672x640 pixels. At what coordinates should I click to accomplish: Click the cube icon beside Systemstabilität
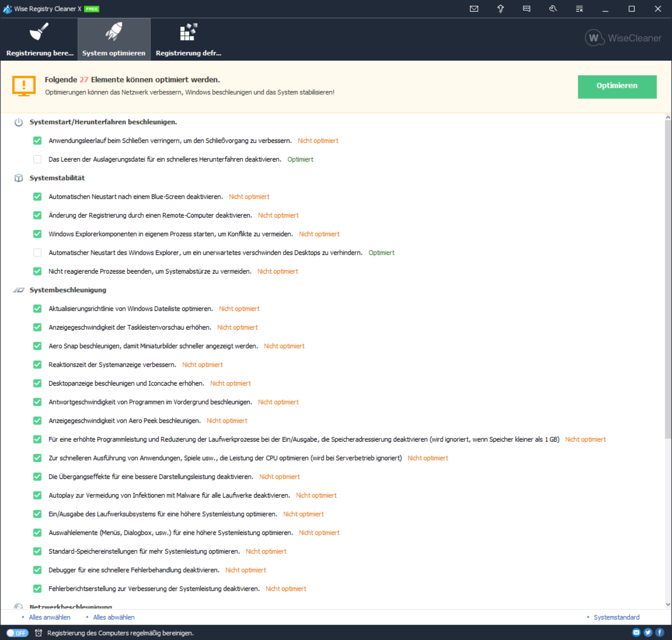pos(19,178)
